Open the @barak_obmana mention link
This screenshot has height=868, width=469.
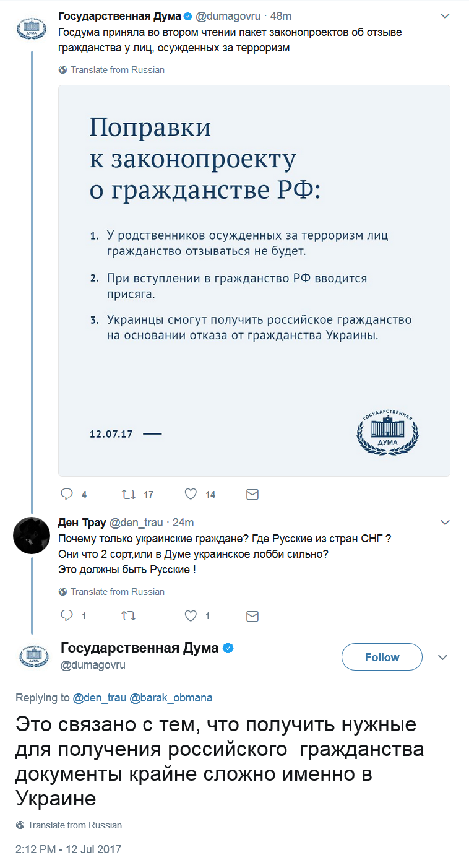171,698
